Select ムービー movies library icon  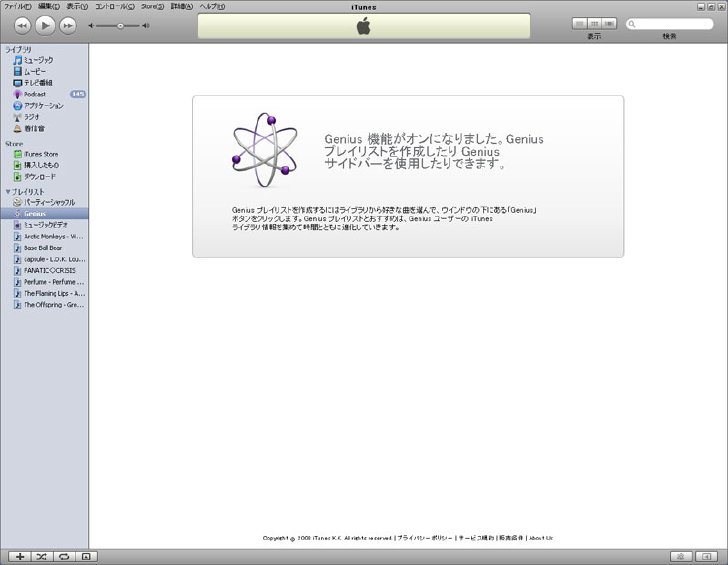pos(18,71)
